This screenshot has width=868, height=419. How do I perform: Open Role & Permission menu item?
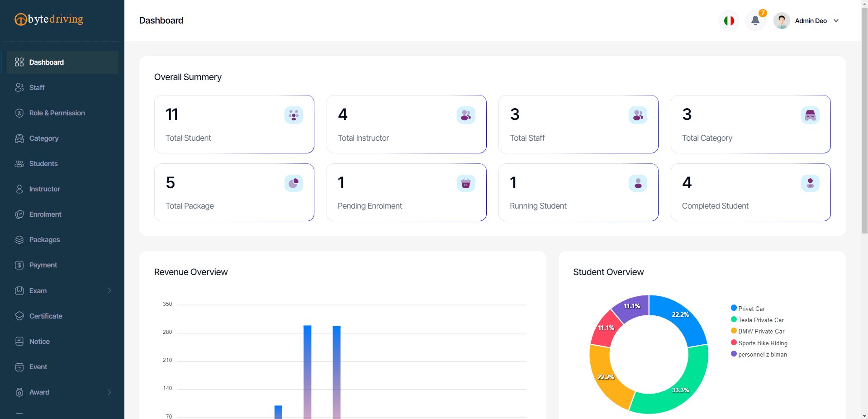(62, 113)
